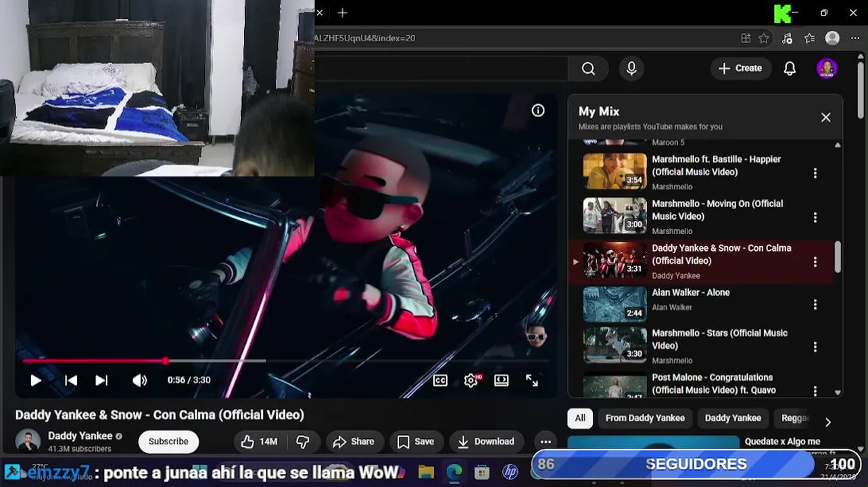
Task: Switch the player to theater mode
Action: pyautogui.click(x=502, y=380)
